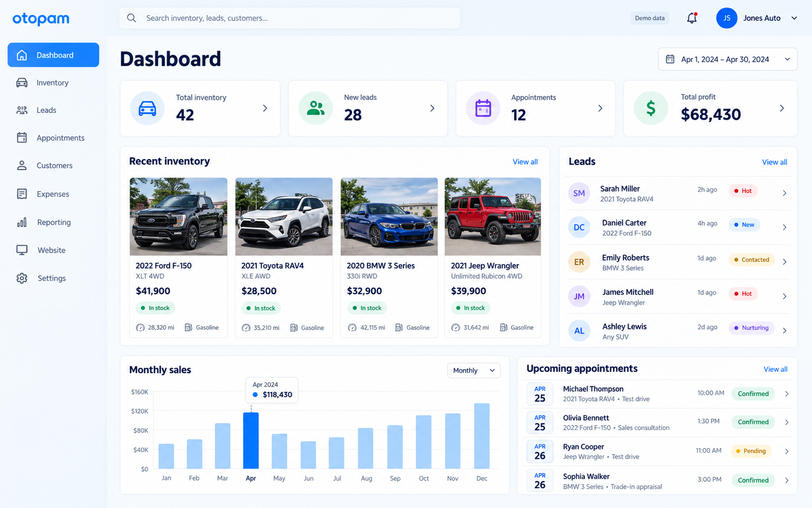Click the JS user avatar

[x=726, y=18]
